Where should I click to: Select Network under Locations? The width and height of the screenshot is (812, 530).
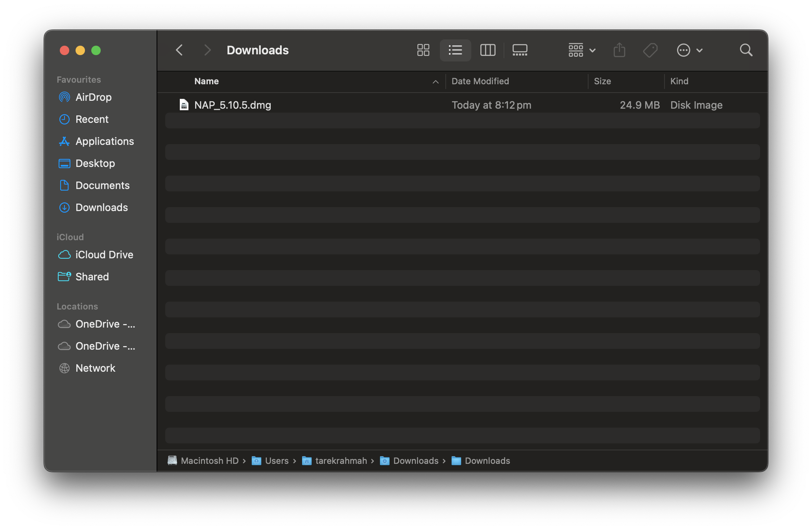point(96,368)
